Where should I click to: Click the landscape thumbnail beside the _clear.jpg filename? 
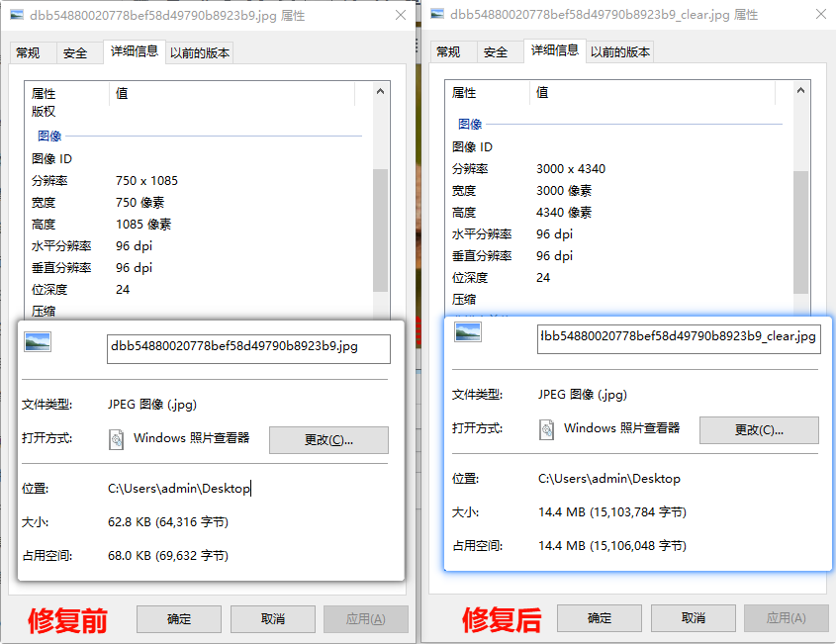468,331
